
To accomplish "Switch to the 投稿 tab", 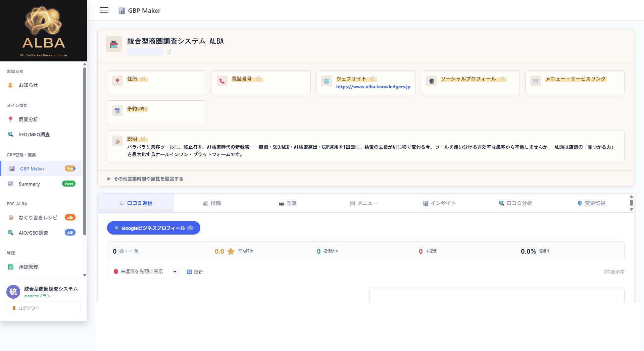I will (x=212, y=203).
